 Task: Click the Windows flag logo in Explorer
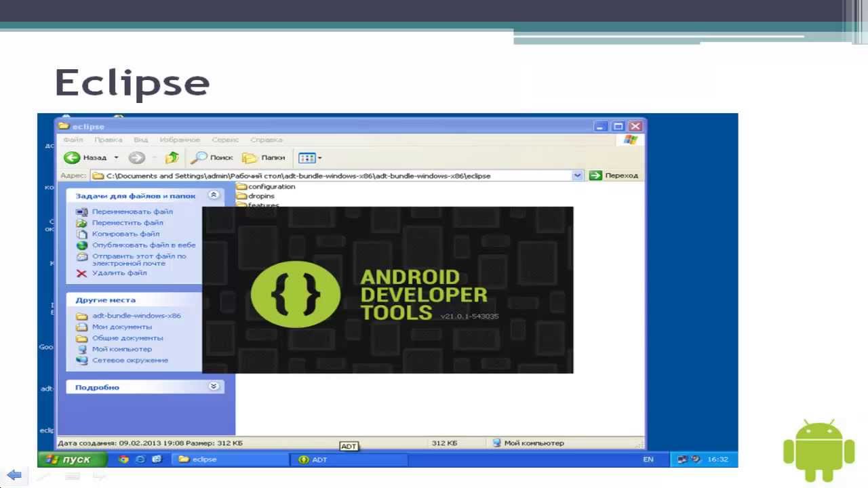[631, 140]
